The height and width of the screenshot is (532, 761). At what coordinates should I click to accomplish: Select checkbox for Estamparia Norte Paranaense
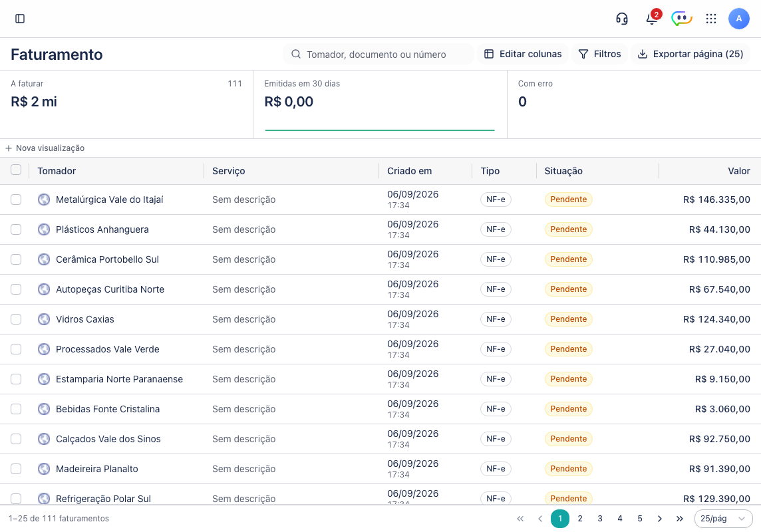[x=16, y=379]
